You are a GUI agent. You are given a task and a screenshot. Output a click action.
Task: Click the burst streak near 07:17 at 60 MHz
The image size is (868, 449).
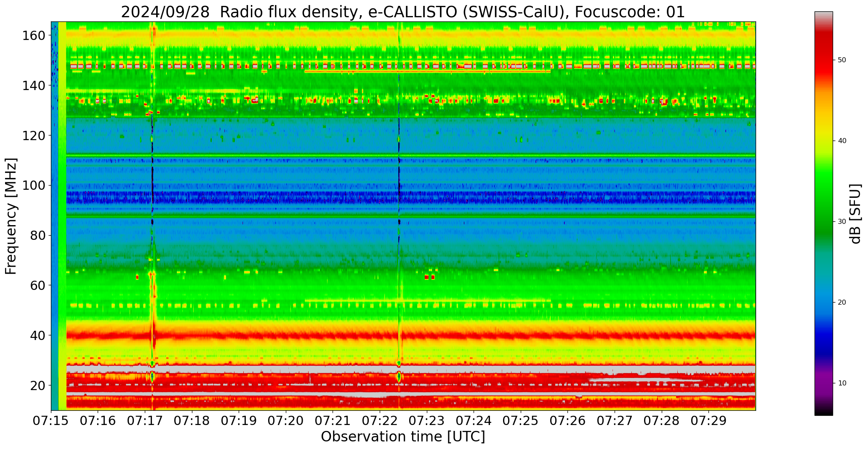[x=153, y=286]
